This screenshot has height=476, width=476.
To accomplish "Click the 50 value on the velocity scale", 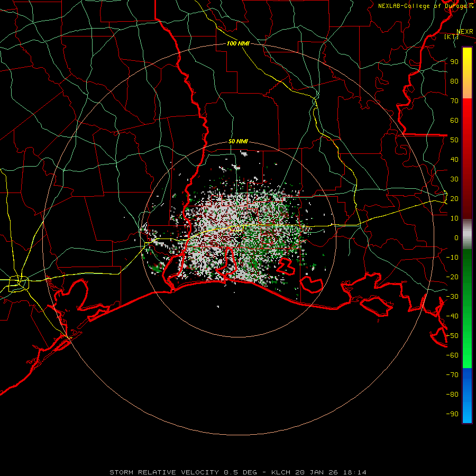I will click(x=454, y=140).
